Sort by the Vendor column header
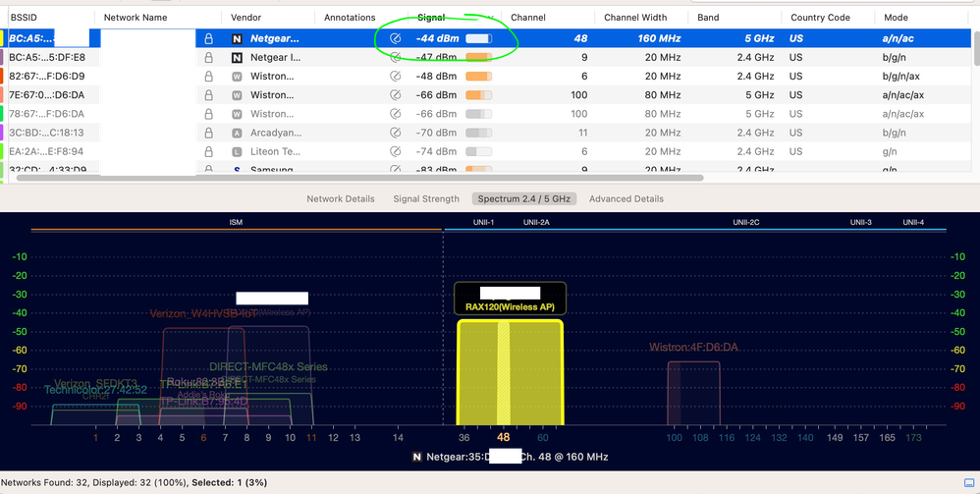The width and height of the screenshot is (980, 494). click(246, 18)
